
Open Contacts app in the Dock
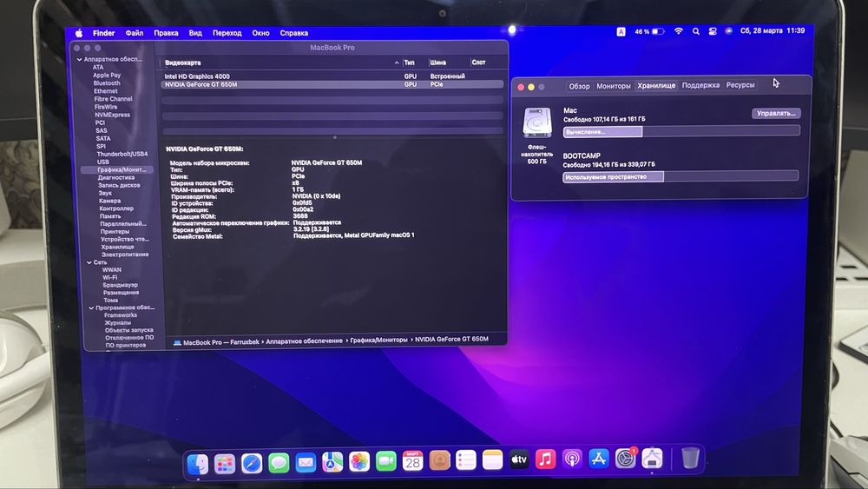coord(439,460)
